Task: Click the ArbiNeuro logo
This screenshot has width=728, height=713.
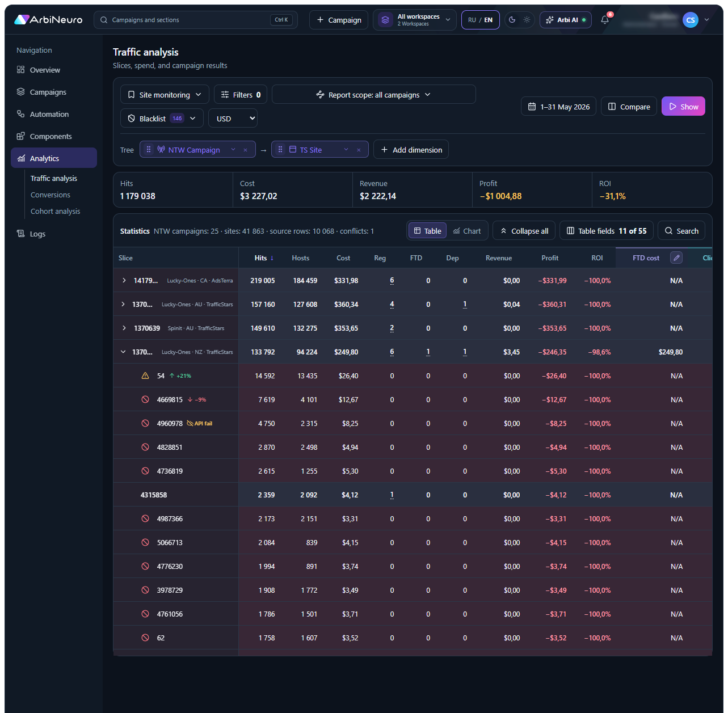Action: [x=48, y=20]
